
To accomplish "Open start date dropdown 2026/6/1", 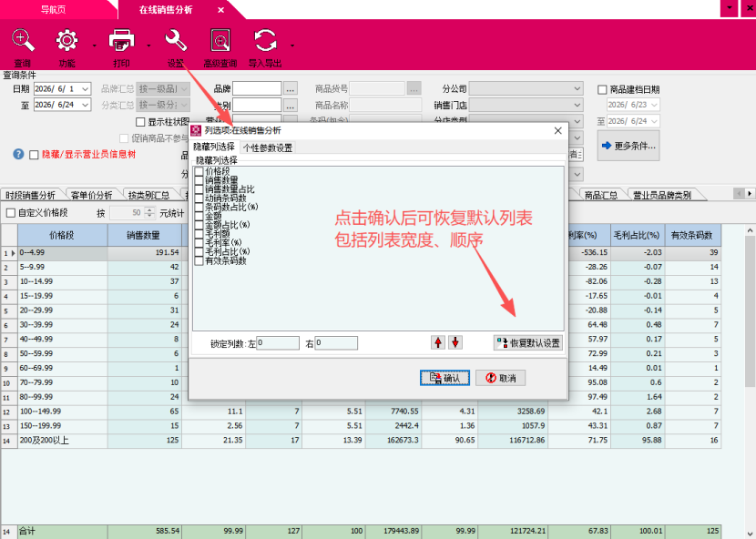I will point(86,89).
